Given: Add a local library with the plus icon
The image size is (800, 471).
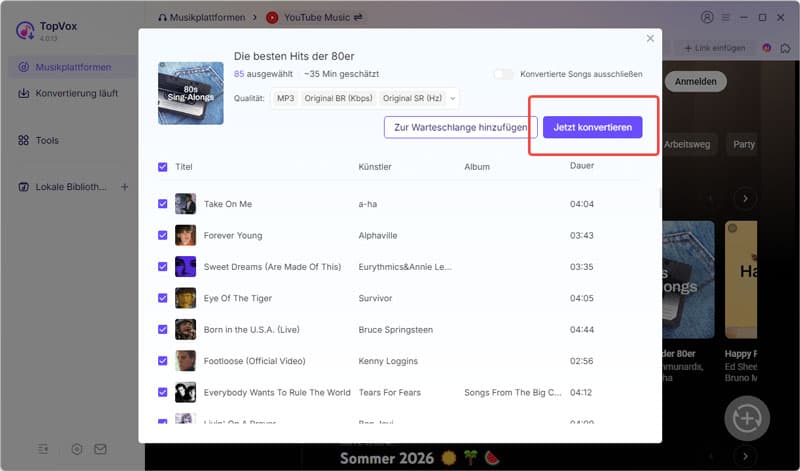Looking at the screenshot, I should (124, 187).
